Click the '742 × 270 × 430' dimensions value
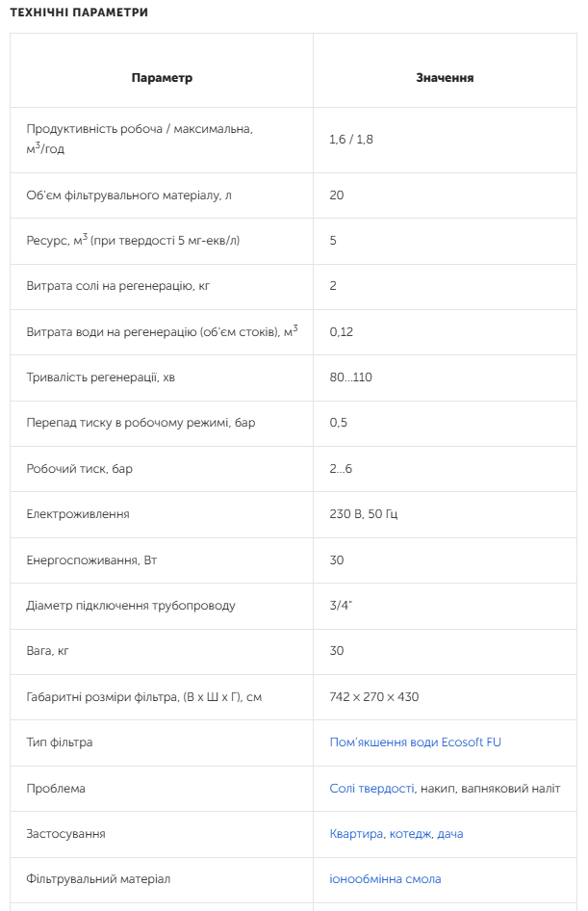588x911 pixels. [x=374, y=697]
